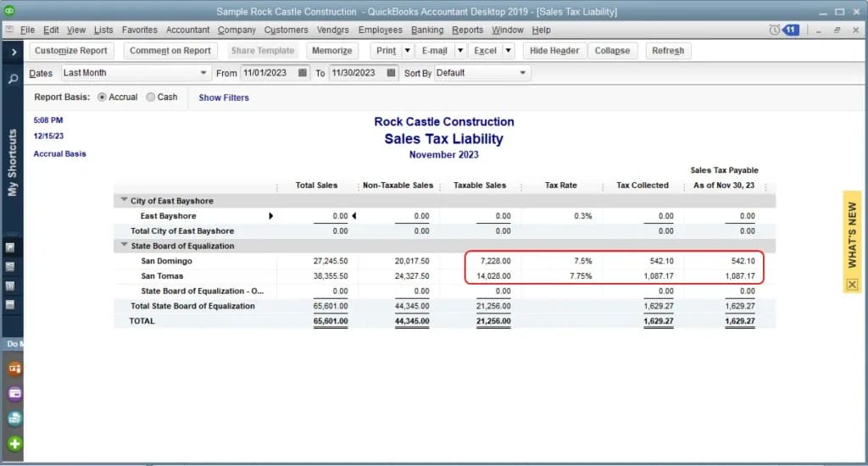This screenshot has width=868, height=466.
Task: Click the Excel button
Action: coord(485,50)
